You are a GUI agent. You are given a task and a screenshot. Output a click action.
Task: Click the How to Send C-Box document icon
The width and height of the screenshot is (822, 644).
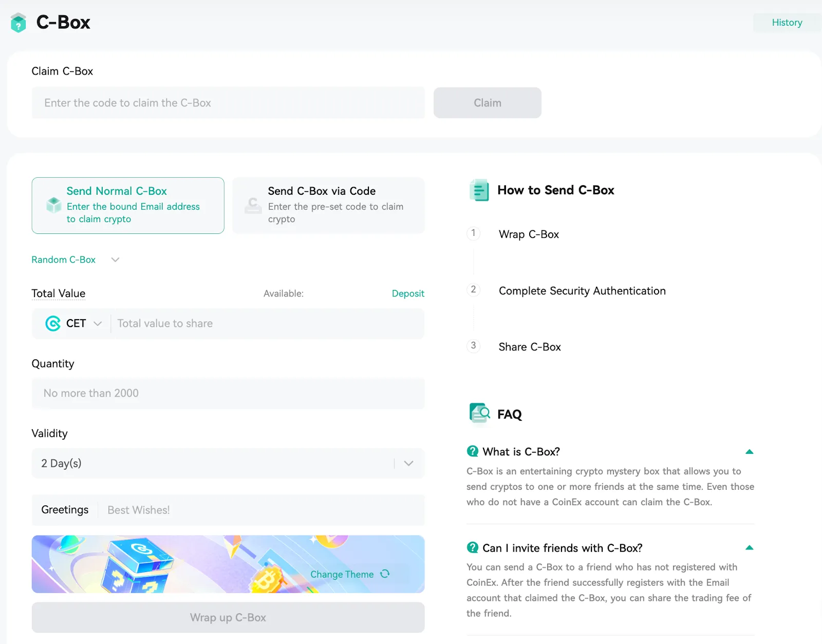point(479,190)
